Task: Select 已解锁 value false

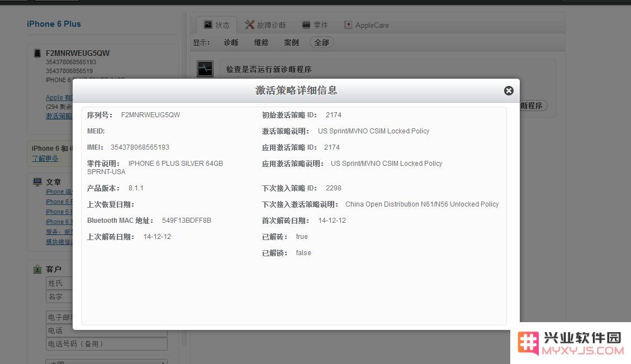Action: (x=303, y=253)
